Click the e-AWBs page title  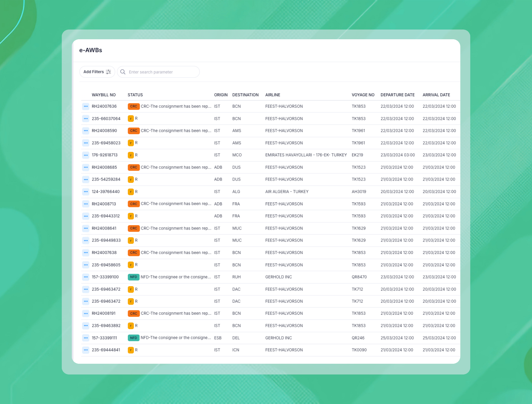(91, 50)
